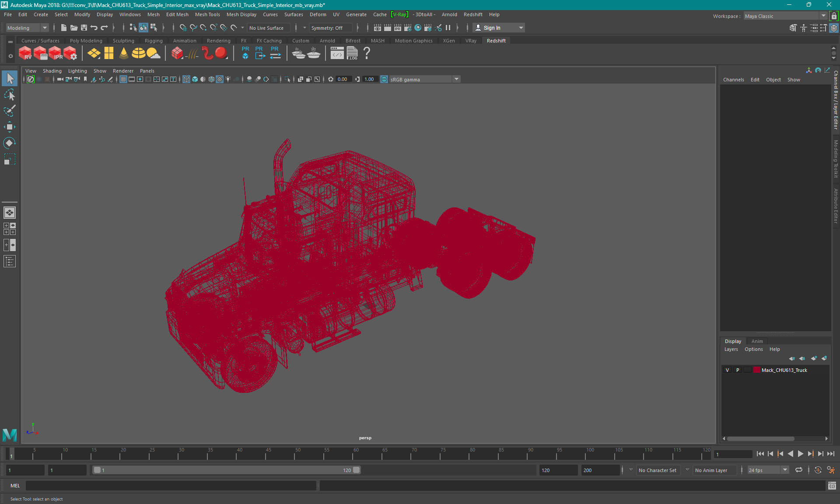Open the Redshift log shelf icon
The image size is (840, 504).
pos(352,53)
